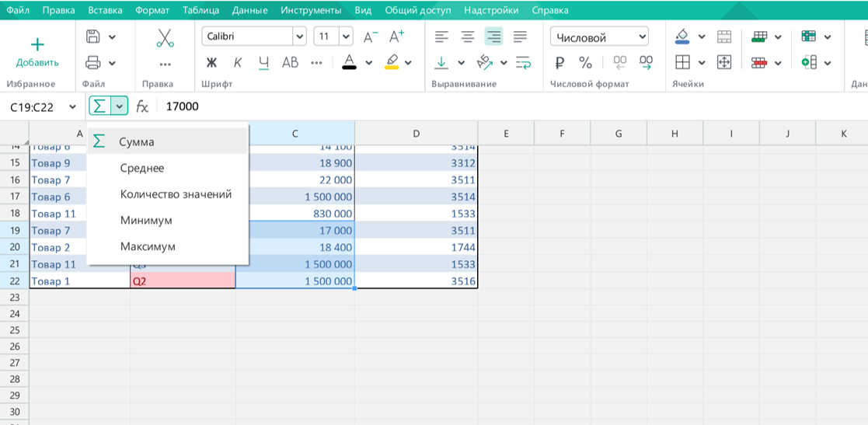The image size is (868, 425).
Task: Align text right
Action: (493, 37)
